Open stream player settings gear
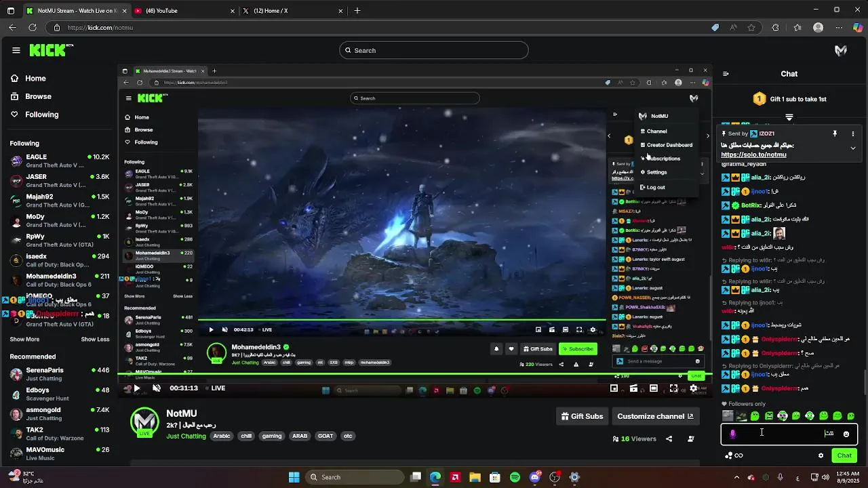Viewport: 868px width, 488px height. (693, 388)
